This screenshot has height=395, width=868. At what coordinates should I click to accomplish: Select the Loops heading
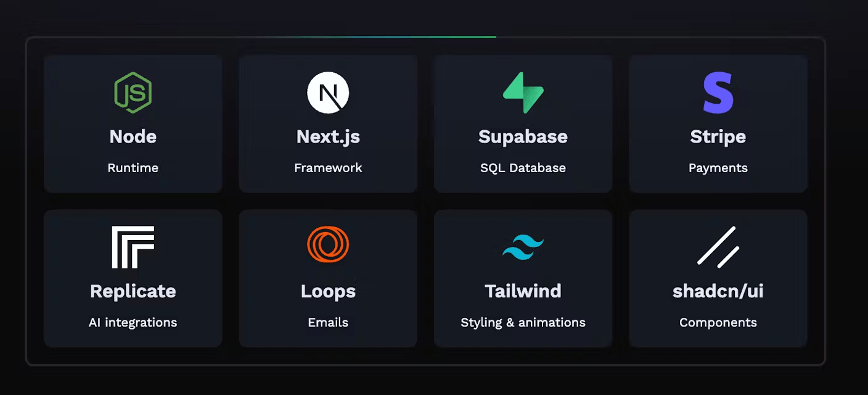(x=328, y=291)
